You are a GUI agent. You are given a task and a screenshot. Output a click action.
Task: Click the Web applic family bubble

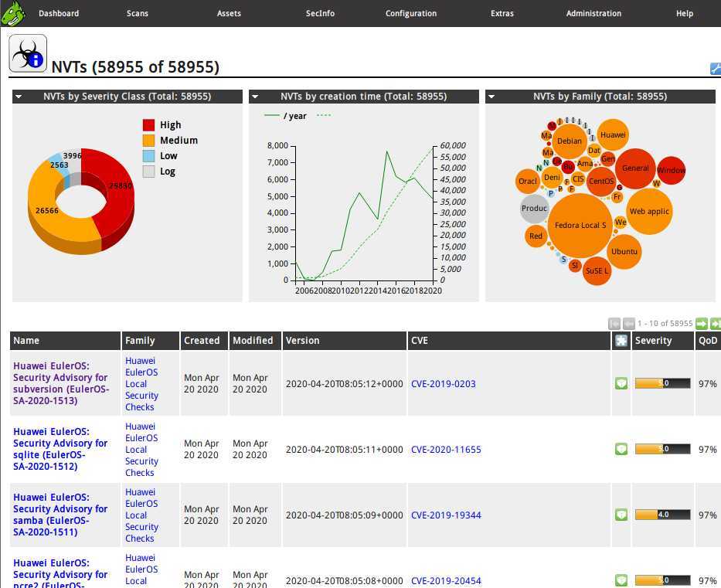pyautogui.click(x=649, y=212)
